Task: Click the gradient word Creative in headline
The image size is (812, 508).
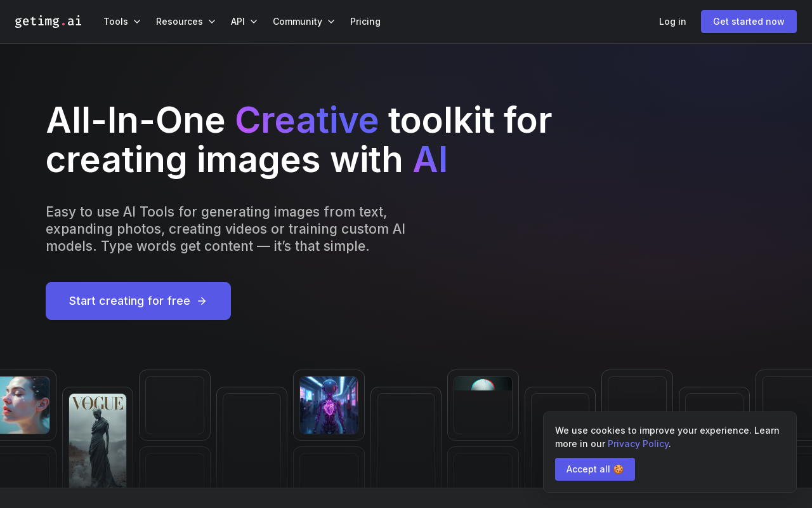Action: 306,120
